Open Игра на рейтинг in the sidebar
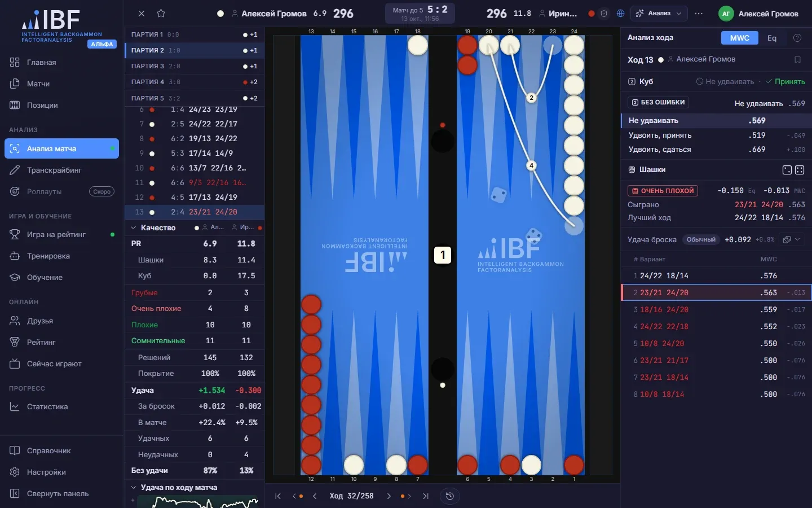The image size is (812, 508). pos(61,234)
